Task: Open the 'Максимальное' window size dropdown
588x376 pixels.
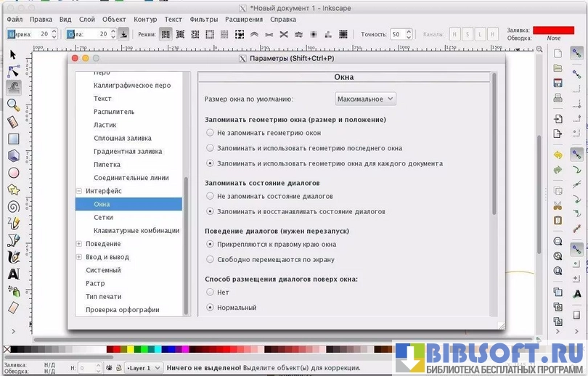Action: pyautogui.click(x=365, y=99)
